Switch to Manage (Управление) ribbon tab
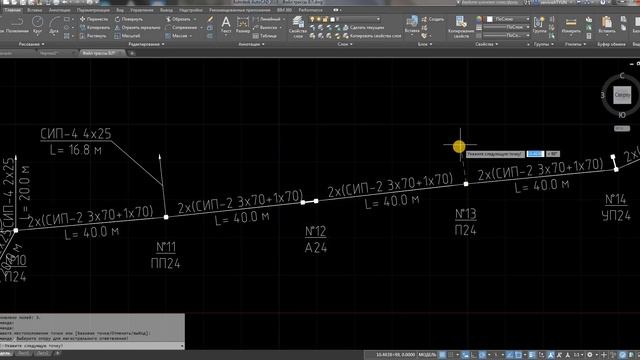Image resolution: width=640 pixels, height=360 pixels. coord(142,10)
